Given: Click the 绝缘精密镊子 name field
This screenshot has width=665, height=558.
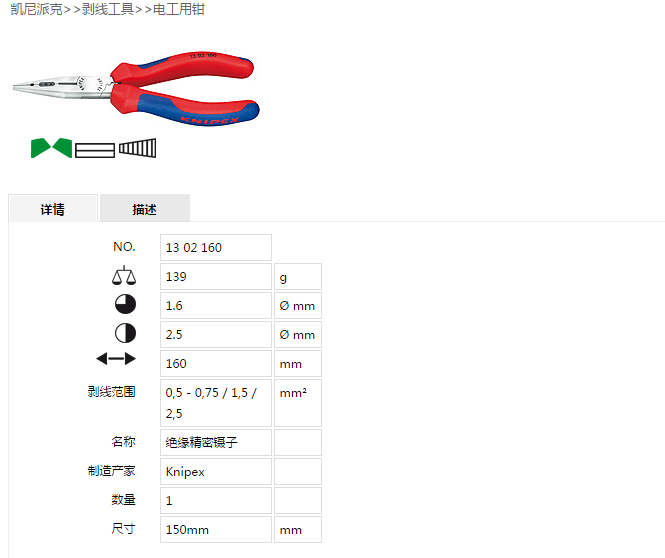Looking at the screenshot, I should (216, 442).
